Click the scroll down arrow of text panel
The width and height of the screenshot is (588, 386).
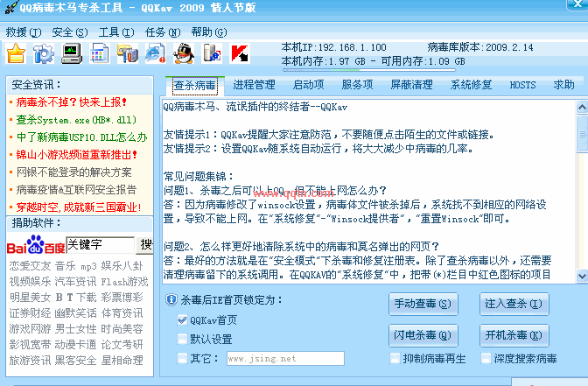click(x=582, y=276)
